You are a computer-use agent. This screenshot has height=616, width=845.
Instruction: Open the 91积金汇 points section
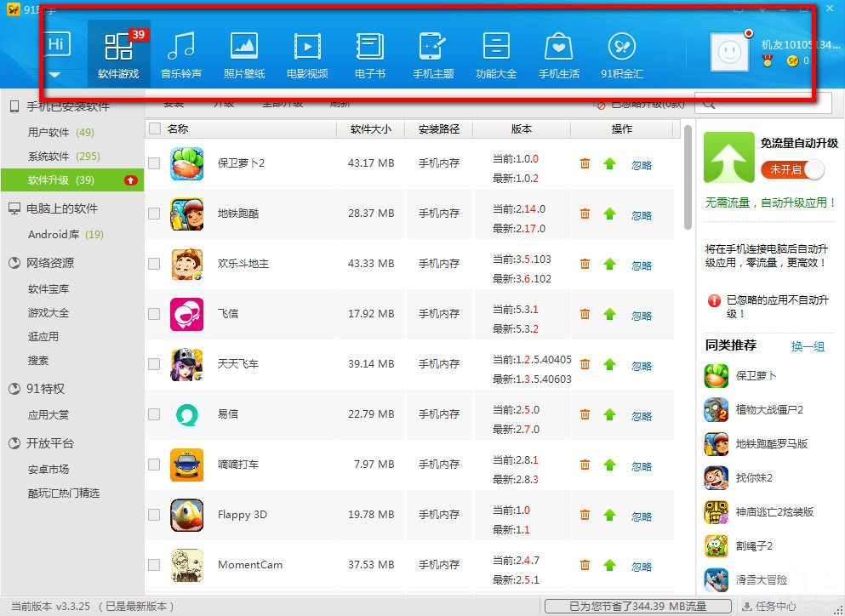[622, 54]
